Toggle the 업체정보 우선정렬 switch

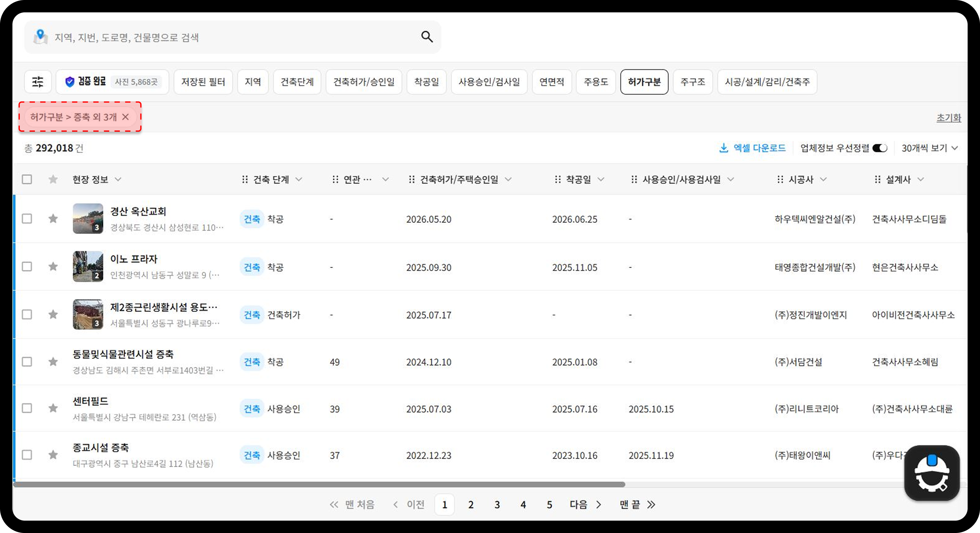pos(880,148)
